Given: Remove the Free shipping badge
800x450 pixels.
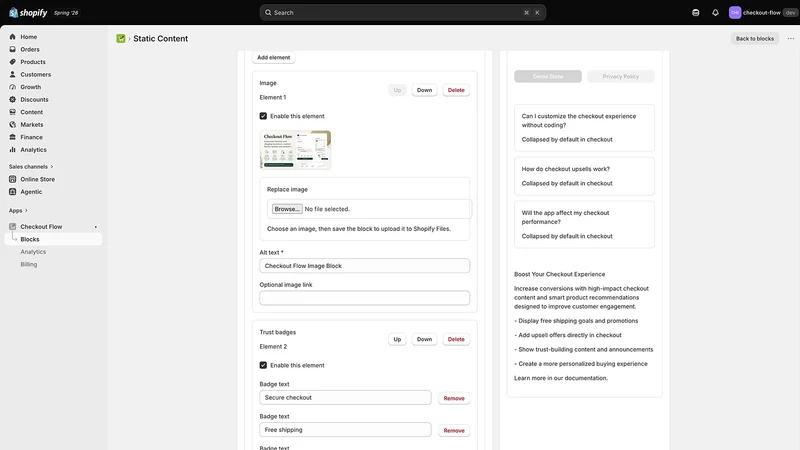Looking at the screenshot, I should pyautogui.click(x=454, y=431).
